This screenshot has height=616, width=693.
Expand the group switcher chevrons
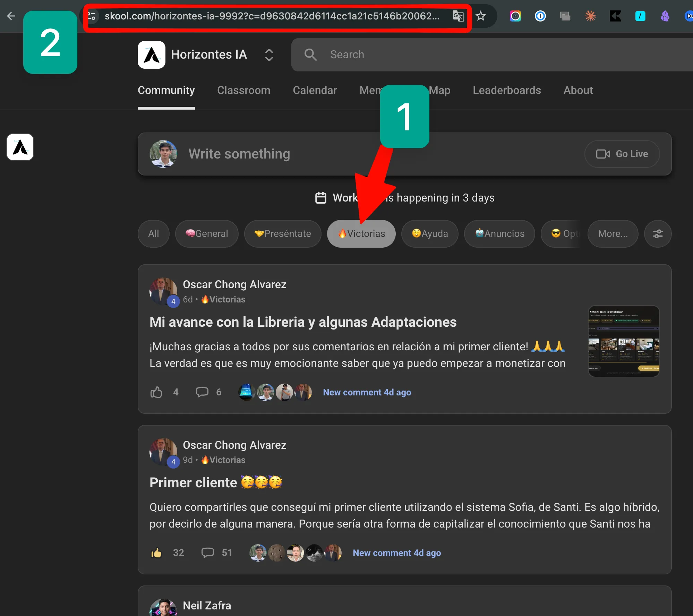(x=269, y=55)
